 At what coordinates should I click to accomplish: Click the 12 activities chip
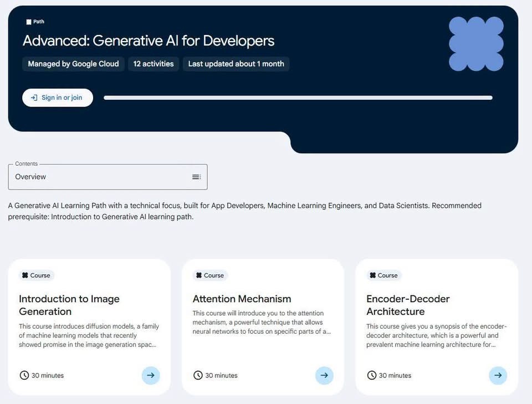pos(154,64)
